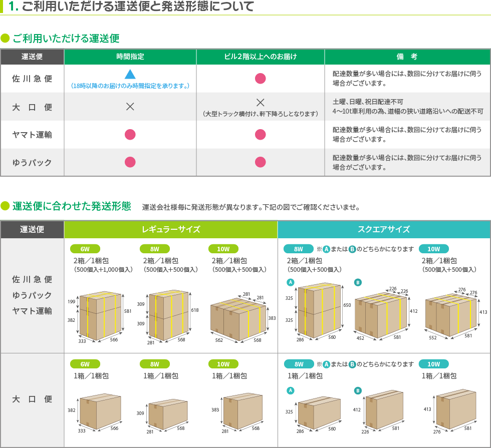Click the レギュラーサイズ header
The height and width of the screenshot is (448, 491).
(x=171, y=229)
